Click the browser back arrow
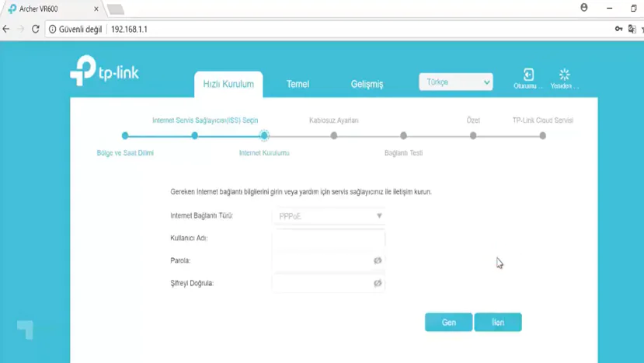 (x=7, y=29)
